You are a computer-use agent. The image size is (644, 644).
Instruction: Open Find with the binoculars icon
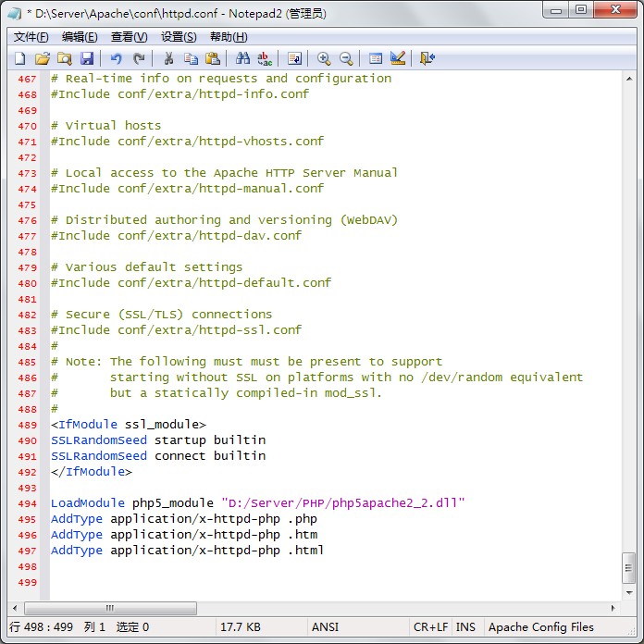click(242, 58)
